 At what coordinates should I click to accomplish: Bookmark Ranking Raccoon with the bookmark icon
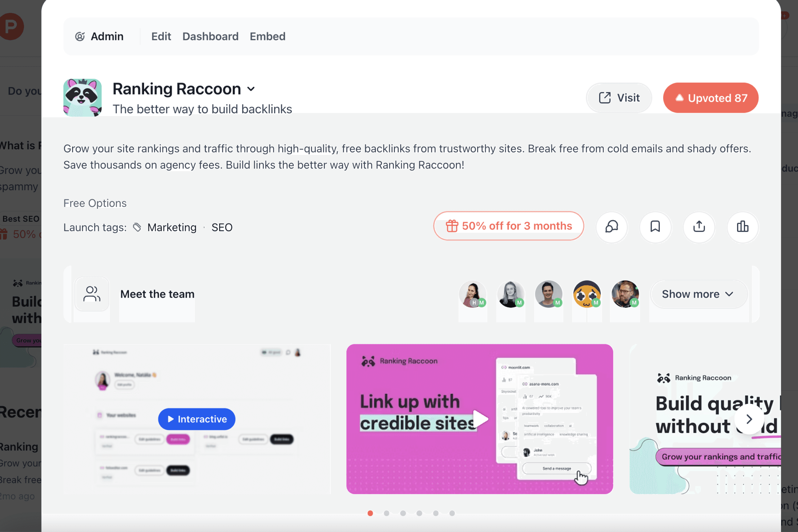point(655,227)
